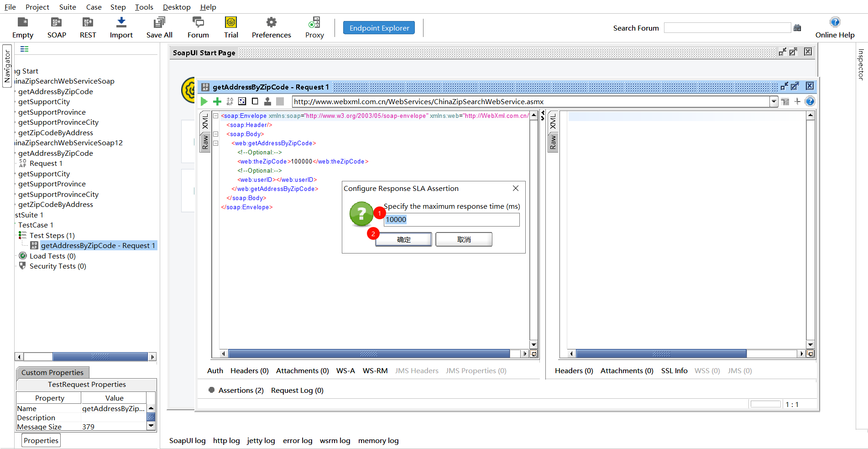Open Preferences via the gear icon

[272, 27]
